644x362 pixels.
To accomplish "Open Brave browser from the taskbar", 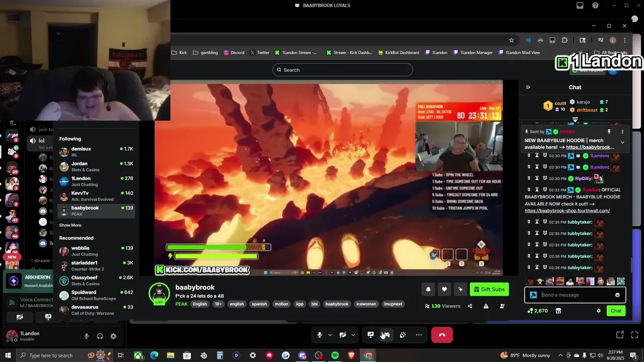I will tap(351, 355).
